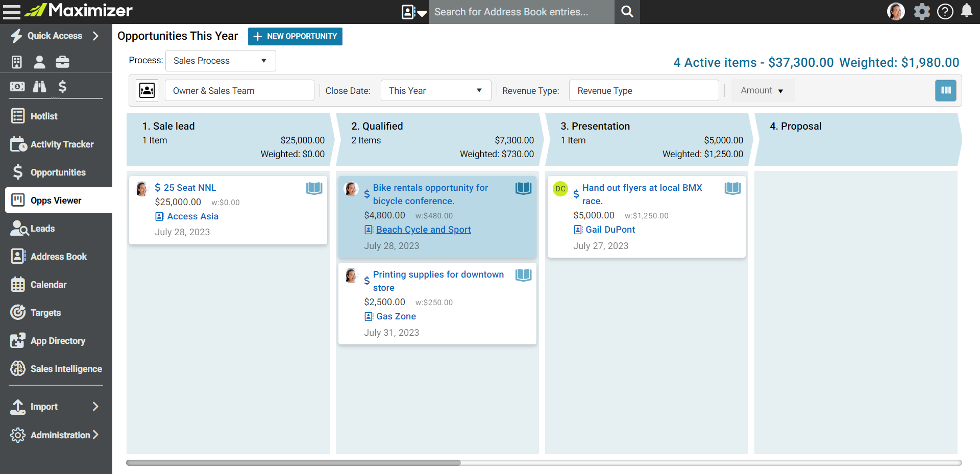980x474 pixels.
Task: Open the help question mark icon
Action: [x=945, y=11]
